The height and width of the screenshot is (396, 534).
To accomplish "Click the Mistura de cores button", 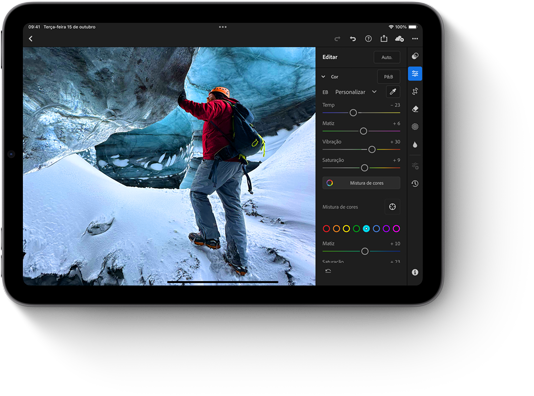I will (x=361, y=183).
